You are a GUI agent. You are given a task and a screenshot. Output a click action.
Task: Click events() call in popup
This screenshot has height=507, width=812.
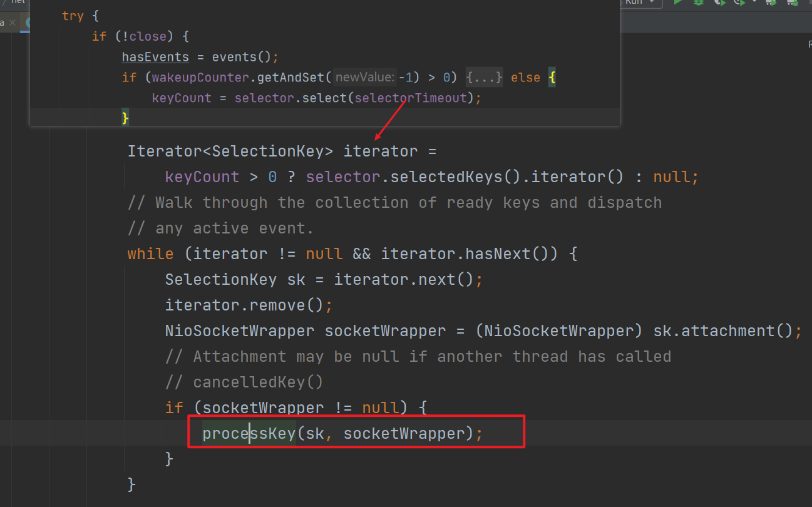point(241,57)
